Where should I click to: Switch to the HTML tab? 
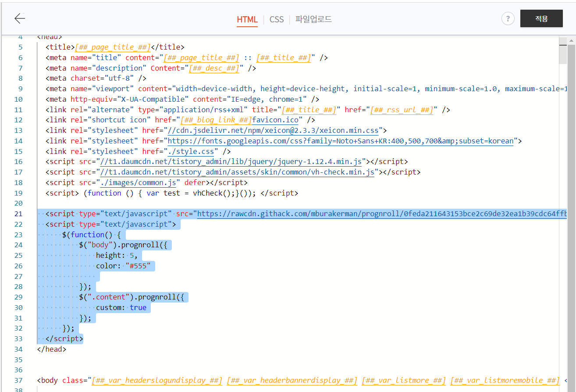[247, 19]
